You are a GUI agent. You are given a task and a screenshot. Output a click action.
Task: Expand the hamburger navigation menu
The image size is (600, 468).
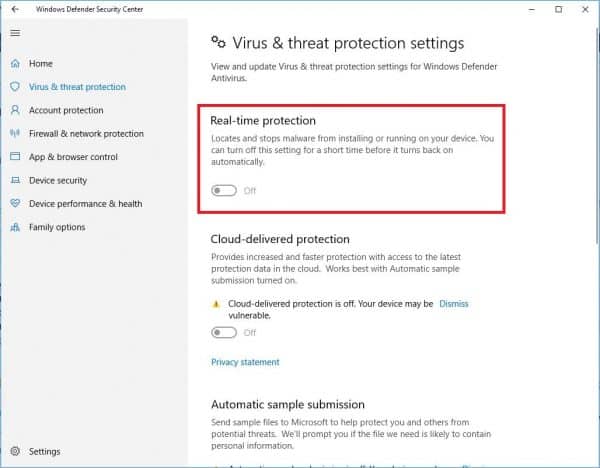click(15, 33)
